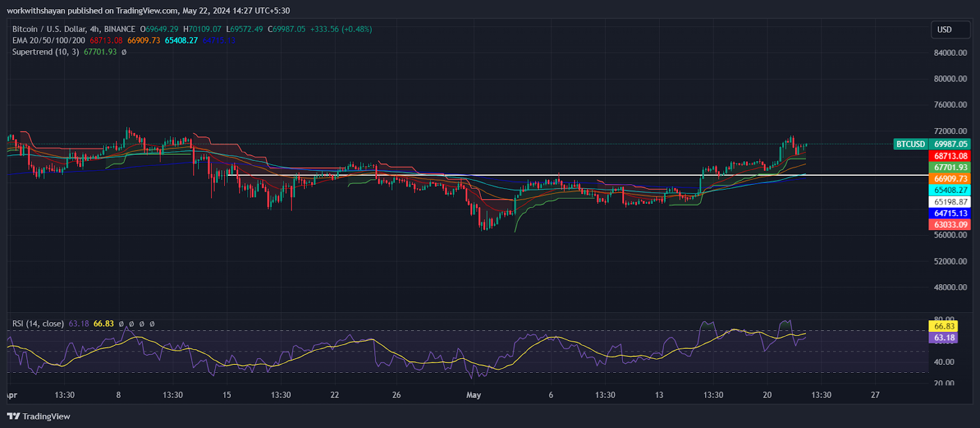Click the cyan 65408.27 price axis label
Image resolution: width=980 pixels, height=428 pixels.
pos(950,190)
